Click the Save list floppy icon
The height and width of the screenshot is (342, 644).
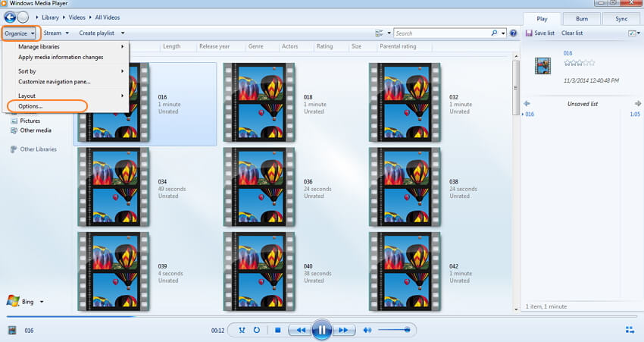point(529,33)
